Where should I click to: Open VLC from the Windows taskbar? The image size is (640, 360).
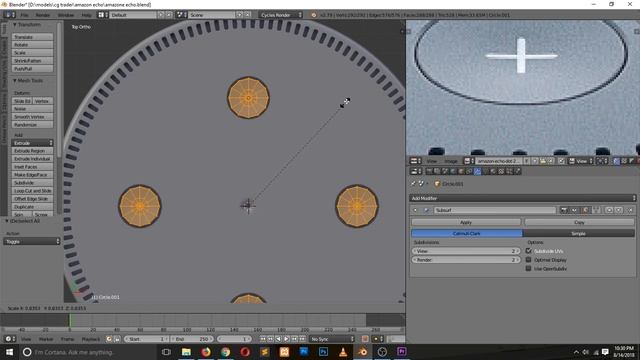[x=343, y=351]
